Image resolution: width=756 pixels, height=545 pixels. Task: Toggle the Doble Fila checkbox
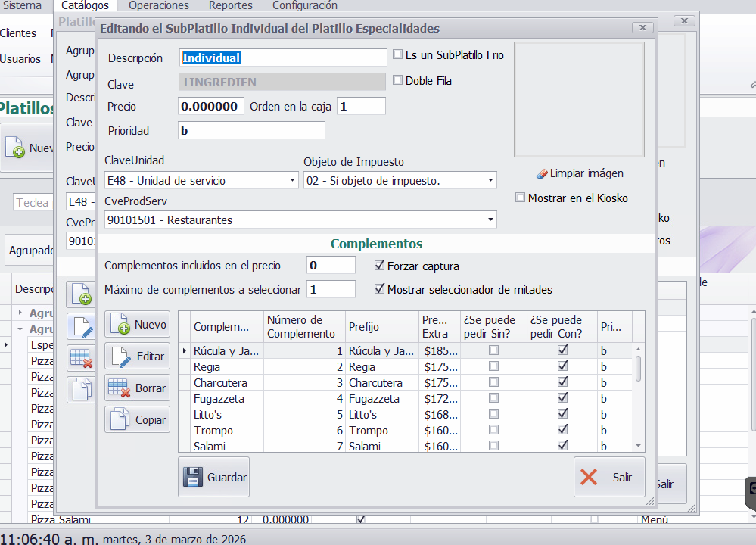tap(398, 80)
